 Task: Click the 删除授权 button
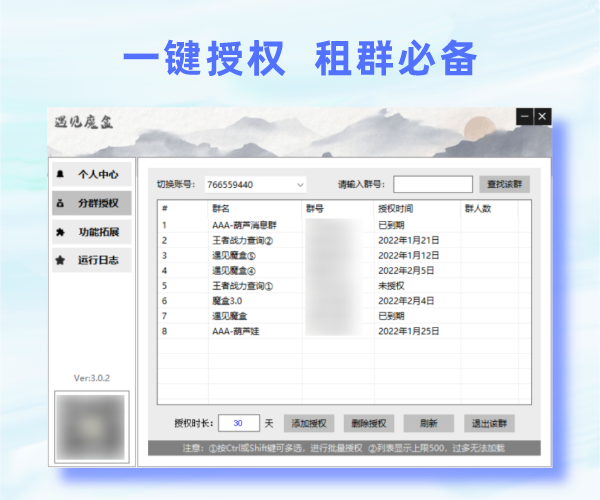369,423
